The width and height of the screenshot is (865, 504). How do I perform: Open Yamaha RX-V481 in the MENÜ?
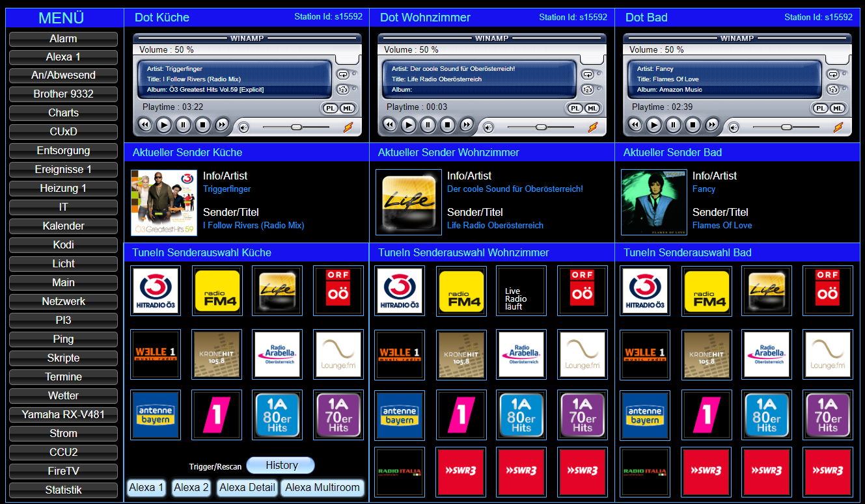[x=63, y=415]
